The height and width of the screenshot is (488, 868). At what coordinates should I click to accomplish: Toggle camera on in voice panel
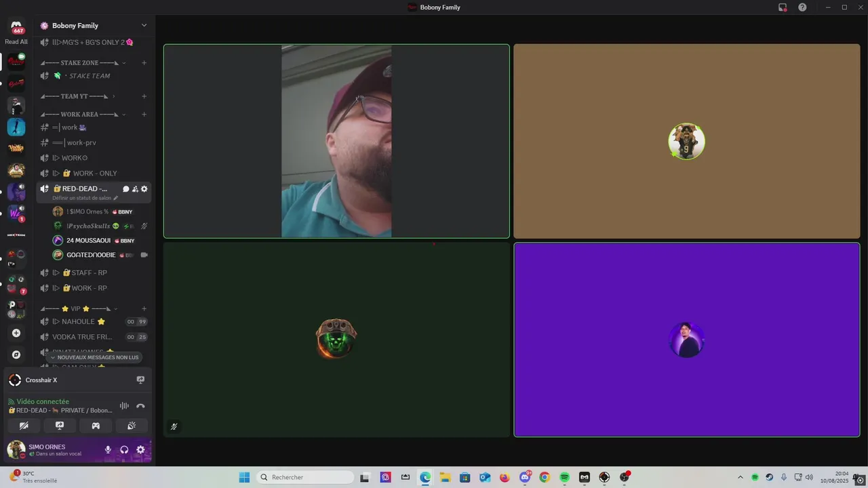coord(24,426)
